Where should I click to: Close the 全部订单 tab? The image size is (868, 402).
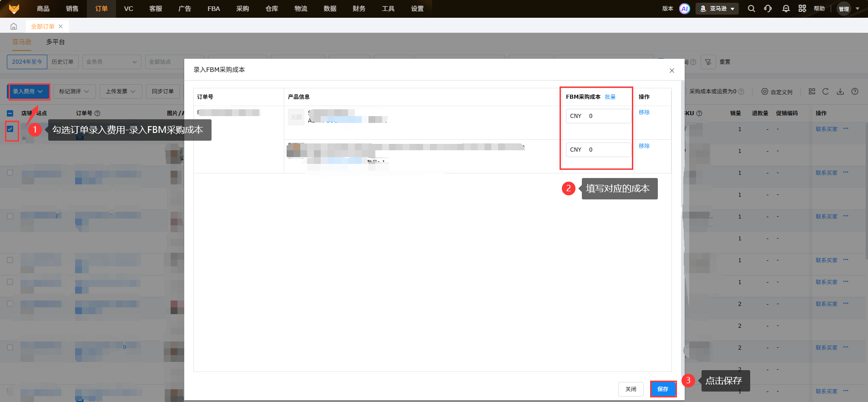coord(61,26)
